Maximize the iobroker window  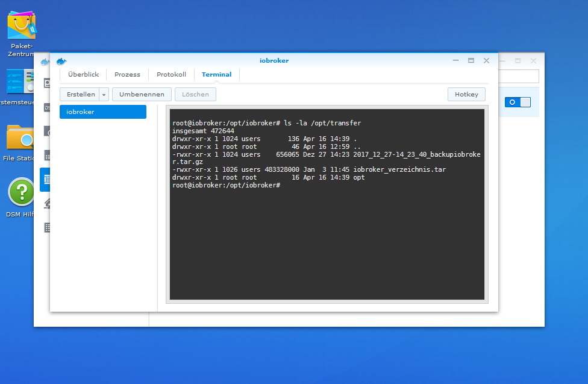point(471,60)
